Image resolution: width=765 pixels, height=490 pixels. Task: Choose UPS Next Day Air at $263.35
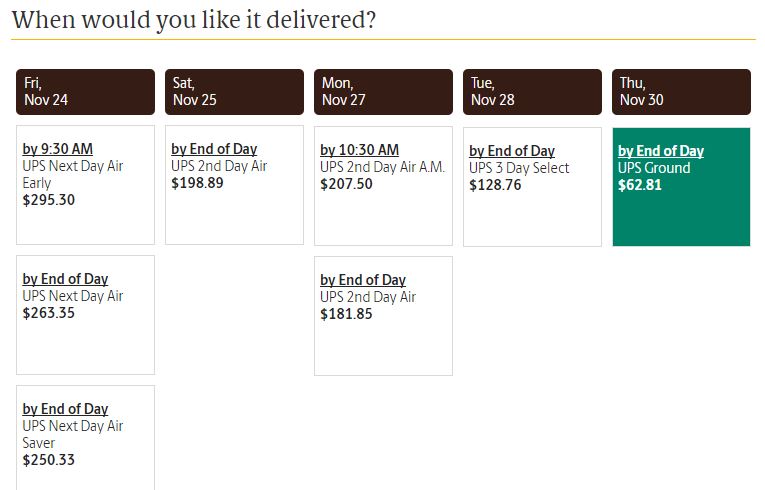click(x=85, y=314)
